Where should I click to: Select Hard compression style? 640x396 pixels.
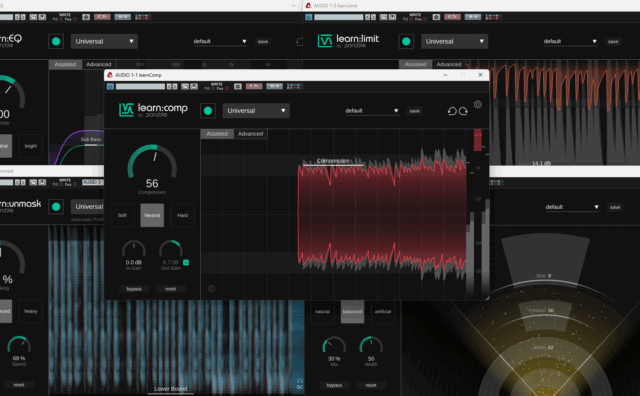click(x=182, y=215)
